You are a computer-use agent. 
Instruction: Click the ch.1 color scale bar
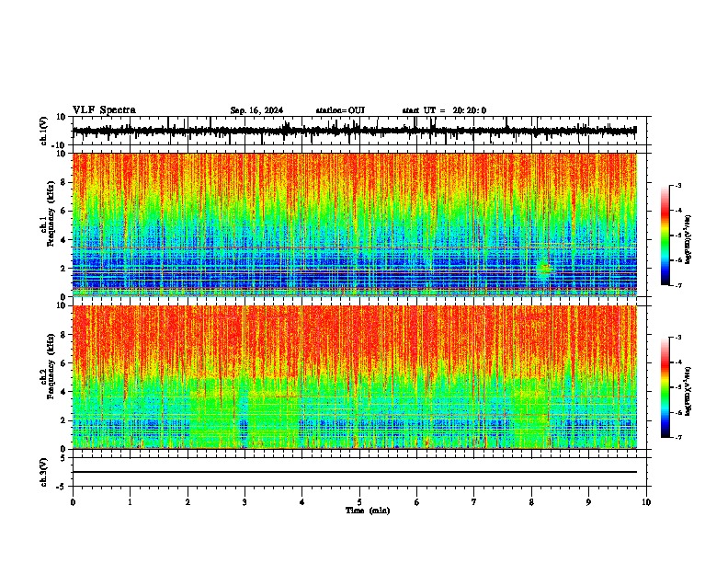click(x=665, y=236)
